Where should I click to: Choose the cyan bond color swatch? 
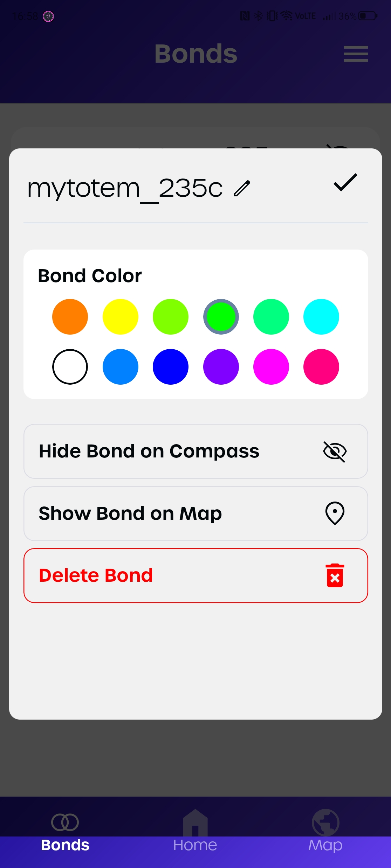[321, 317]
